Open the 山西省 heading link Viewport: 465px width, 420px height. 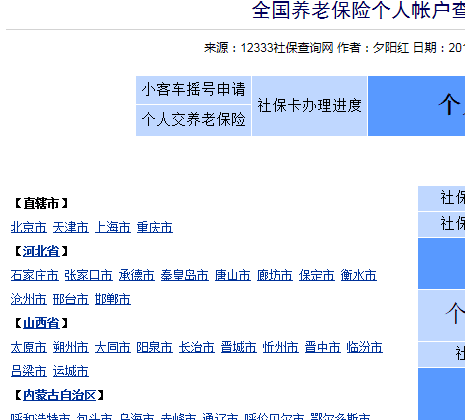tap(41, 323)
